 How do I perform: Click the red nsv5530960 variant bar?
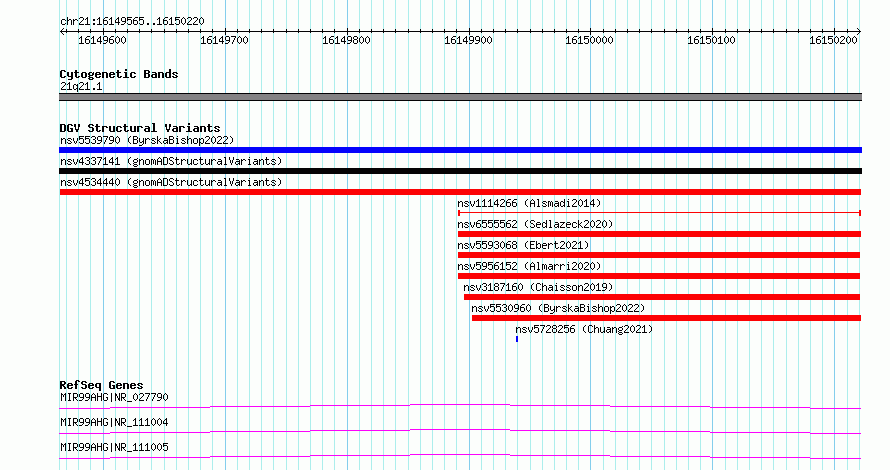point(666,318)
